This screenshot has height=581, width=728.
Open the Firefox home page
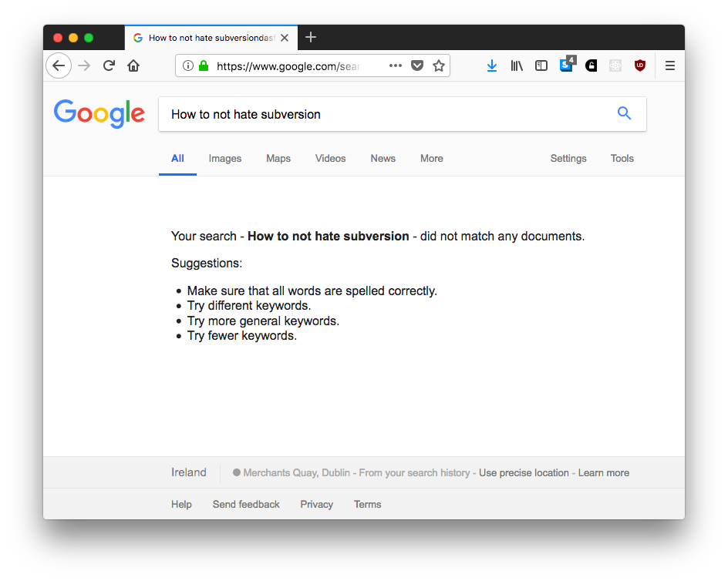[133, 66]
